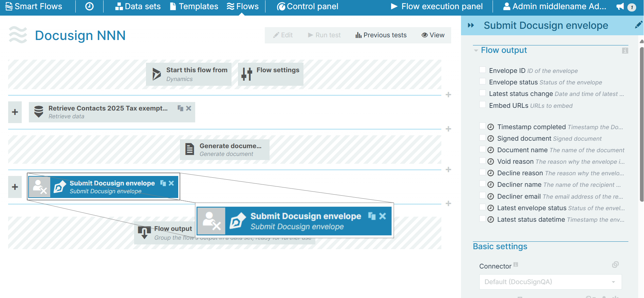Select the Generate document block
This screenshot has height=298, width=644.
click(x=225, y=150)
